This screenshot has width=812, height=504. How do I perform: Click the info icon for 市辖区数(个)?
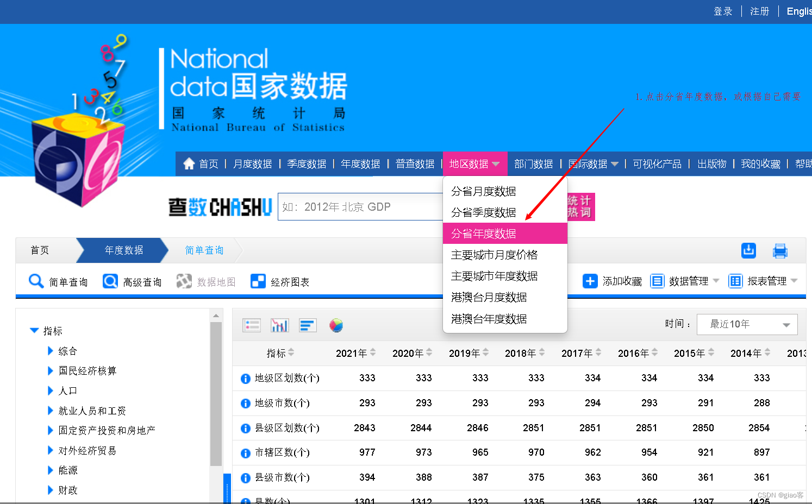click(245, 453)
